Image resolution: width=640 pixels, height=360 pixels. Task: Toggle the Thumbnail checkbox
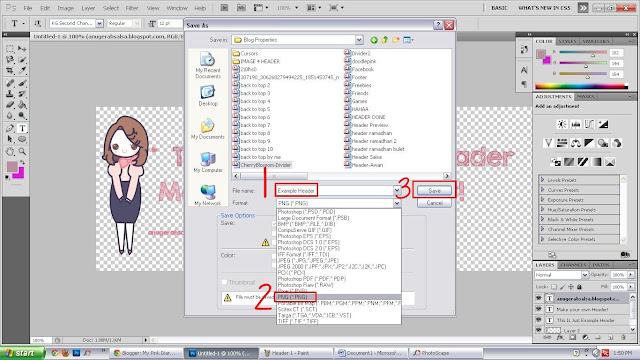coord(224,282)
